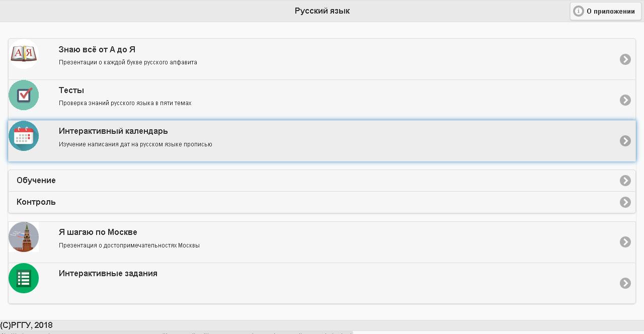Screen dimensions: 644x334
Task: Click arrow in Интерактивные задания row
Action: point(625,283)
